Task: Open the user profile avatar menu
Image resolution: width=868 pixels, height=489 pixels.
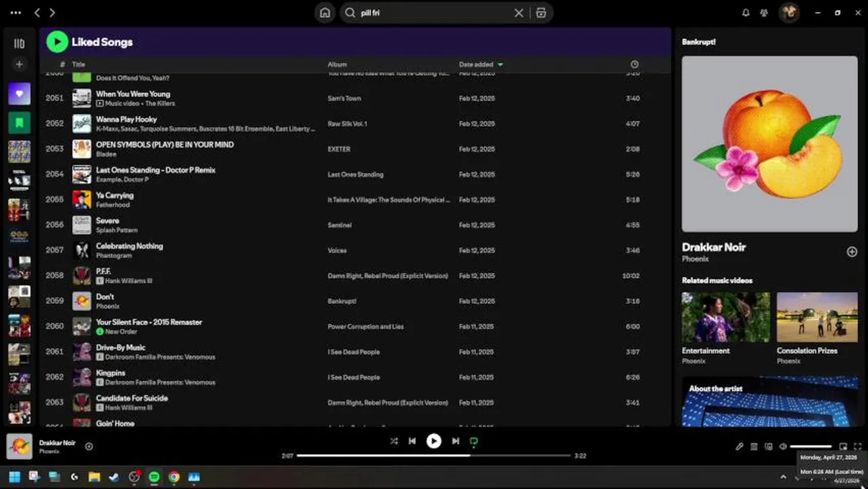Action: pyautogui.click(x=789, y=13)
